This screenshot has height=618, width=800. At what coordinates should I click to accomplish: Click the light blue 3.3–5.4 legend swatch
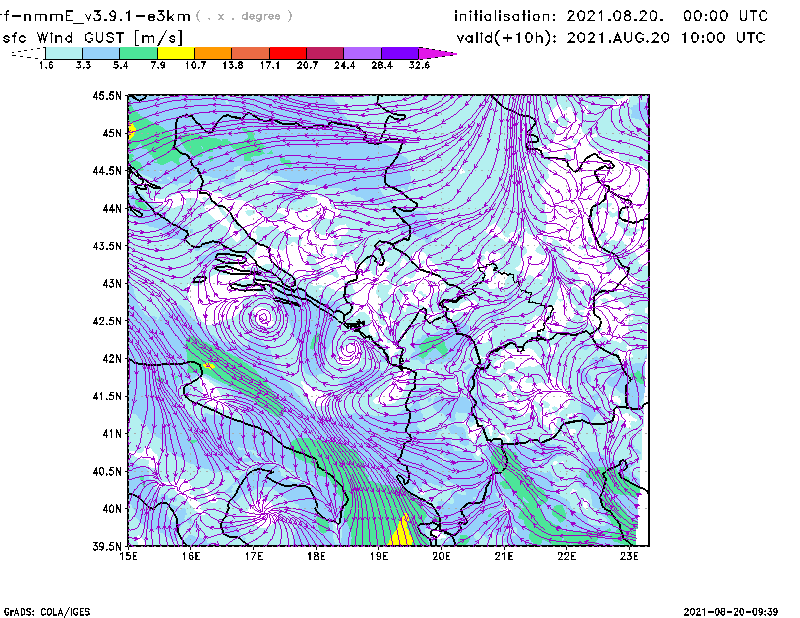(x=101, y=53)
